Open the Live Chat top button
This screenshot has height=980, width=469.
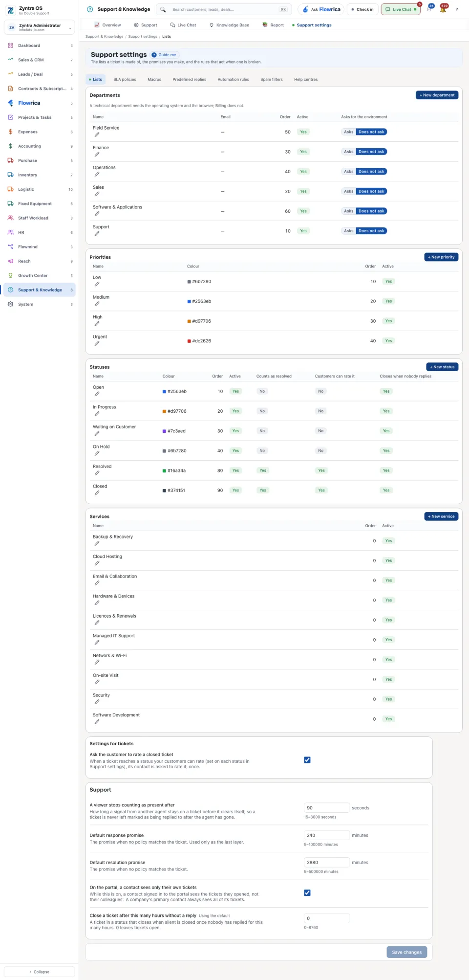401,9
